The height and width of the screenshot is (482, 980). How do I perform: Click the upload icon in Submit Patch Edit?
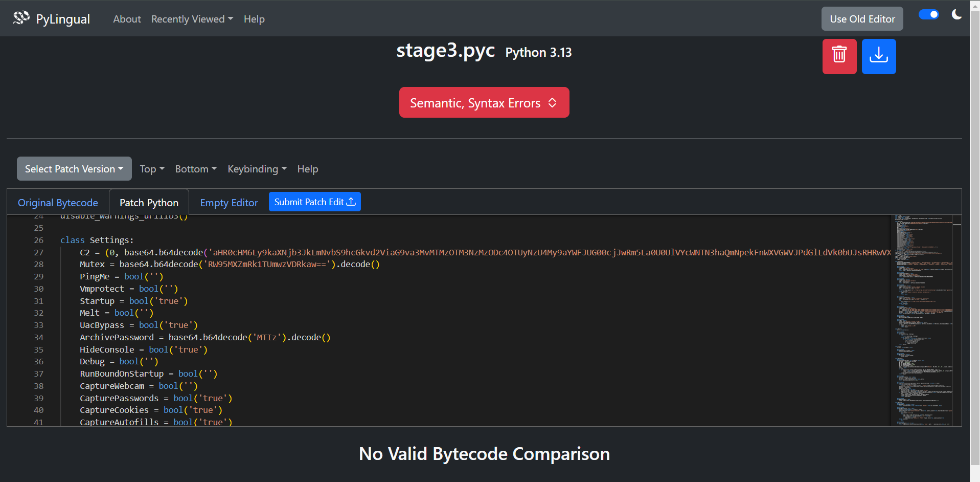351,202
